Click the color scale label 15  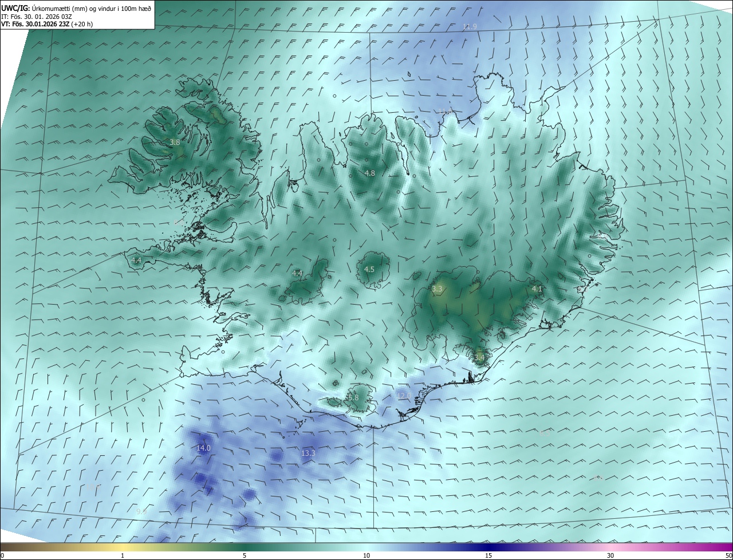tap(488, 555)
